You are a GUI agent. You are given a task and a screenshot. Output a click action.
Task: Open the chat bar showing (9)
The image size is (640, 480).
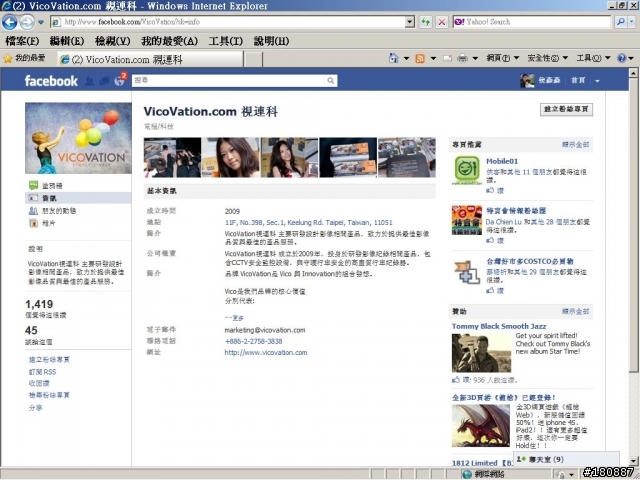567,460
